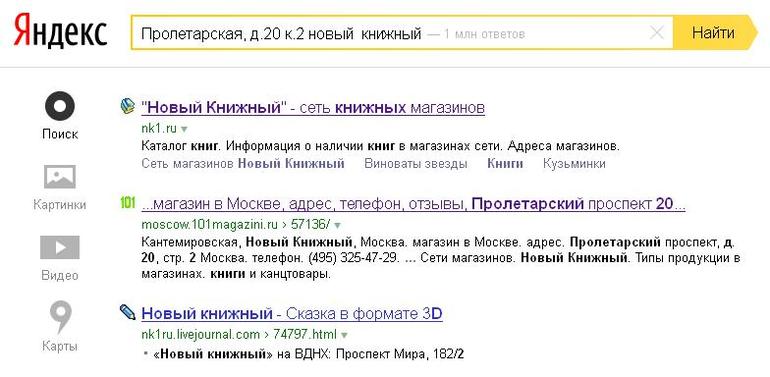This screenshot has width=770, height=377.
Task: Click the LiveJournal pencil favicon
Action: [x=128, y=312]
